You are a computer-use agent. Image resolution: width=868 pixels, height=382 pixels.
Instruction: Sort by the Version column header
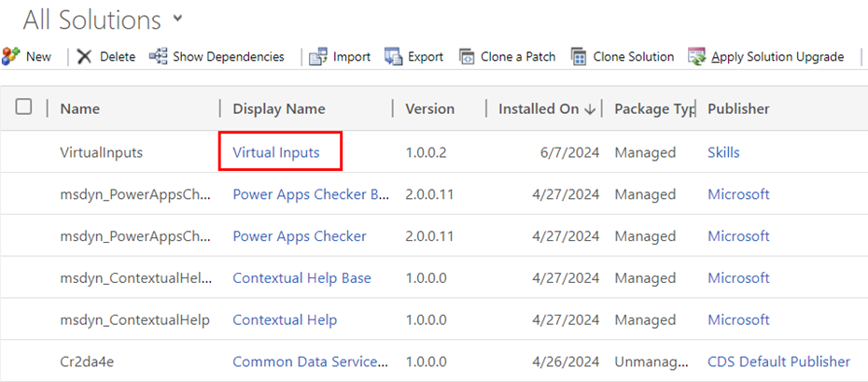pyautogui.click(x=429, y=108)
